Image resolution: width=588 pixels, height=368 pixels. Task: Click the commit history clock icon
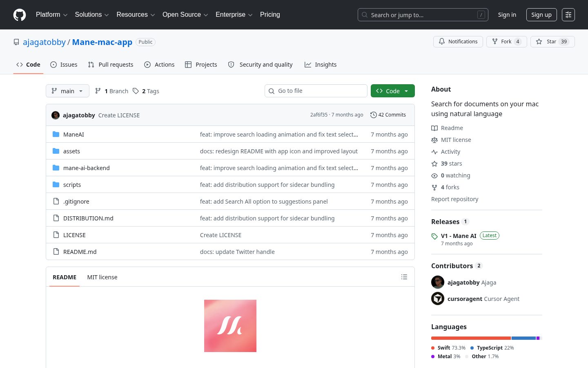point(373,115)
